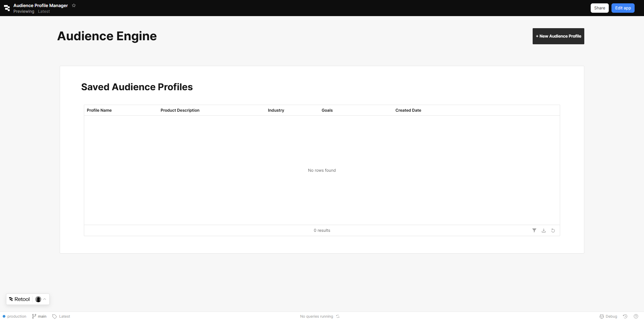Viewport: 644px width, 321px height.
Task: Click the Edit app button
Action: pyautogui.click(x=623, y=8)
